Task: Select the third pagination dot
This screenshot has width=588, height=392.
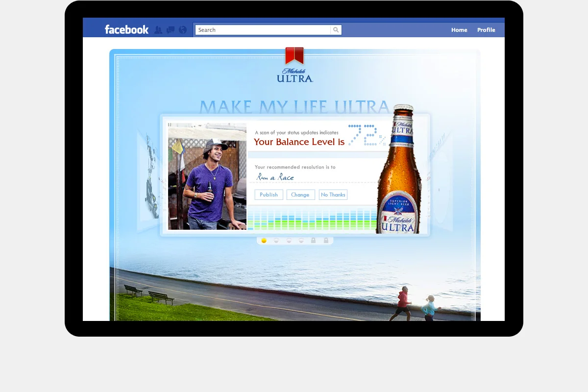Action: click(x=289, y=241)
